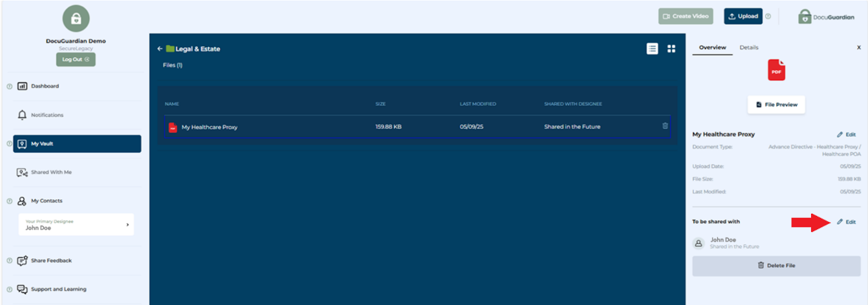Switch to the Details tab
This screenshot has height=305, width=868.
pyautogui.click(x=749, y=48)
